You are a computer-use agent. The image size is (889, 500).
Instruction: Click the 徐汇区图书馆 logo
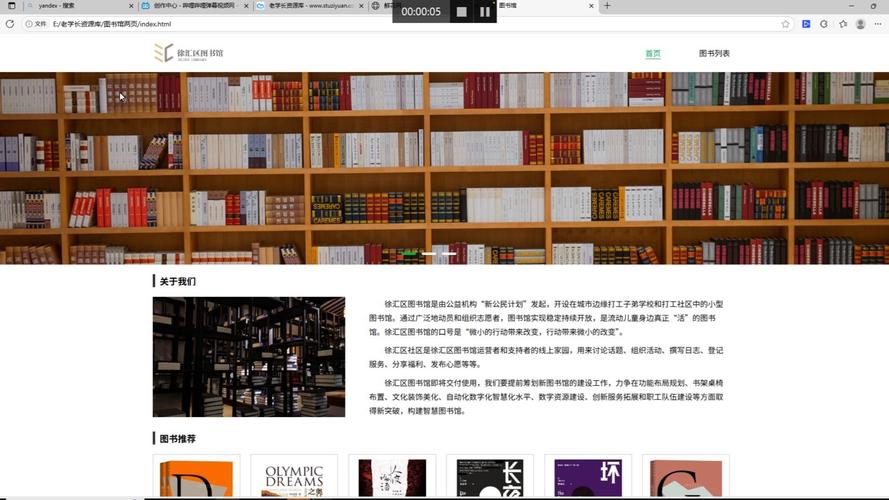(189, 53)
